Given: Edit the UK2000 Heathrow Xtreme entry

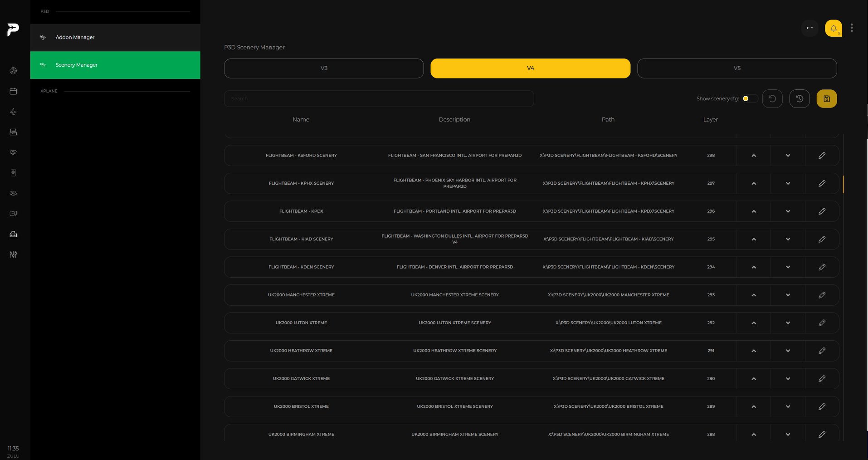Looking at the screenshot, I should click(822, 351).
